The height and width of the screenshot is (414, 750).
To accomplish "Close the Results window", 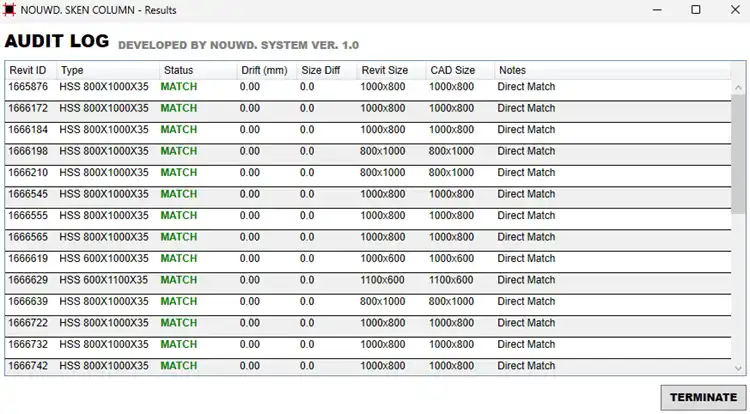I will coord(735,10).
